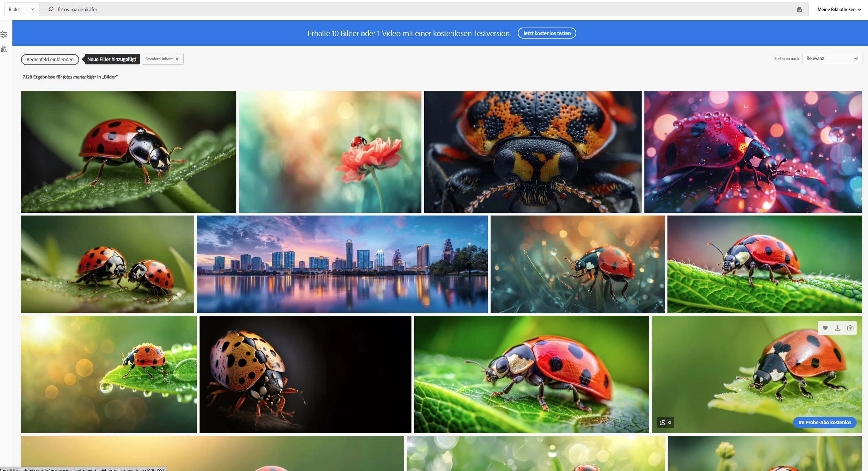
Task: Open the filters sidebar icon
Action: tap(4, 34)
